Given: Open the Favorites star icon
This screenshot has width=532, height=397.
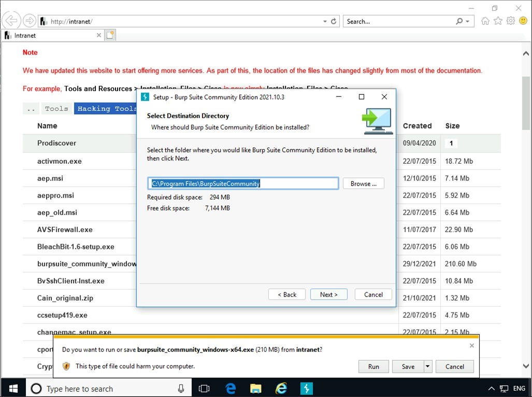Looking at the screenshot, I should (497, 21).
